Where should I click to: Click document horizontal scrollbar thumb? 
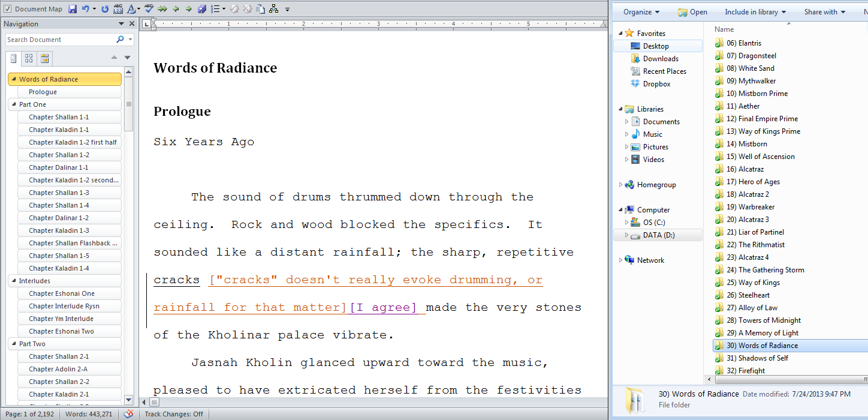155,402
